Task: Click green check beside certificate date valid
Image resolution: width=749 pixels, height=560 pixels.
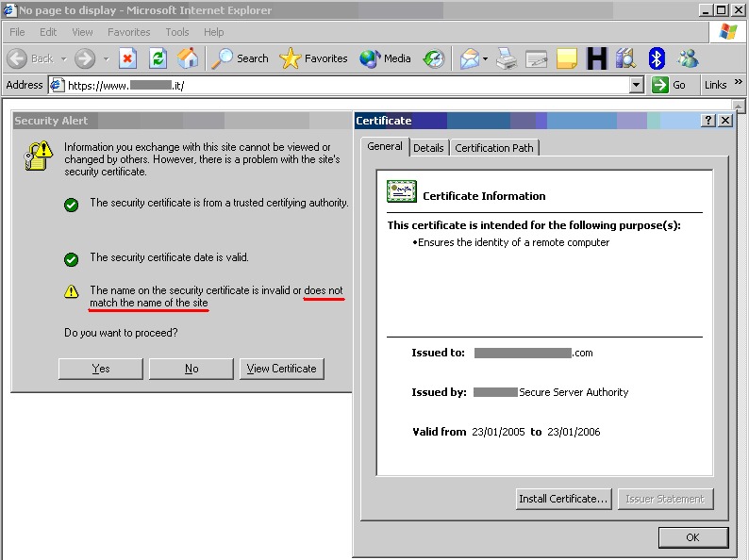Action: [71, 259]
